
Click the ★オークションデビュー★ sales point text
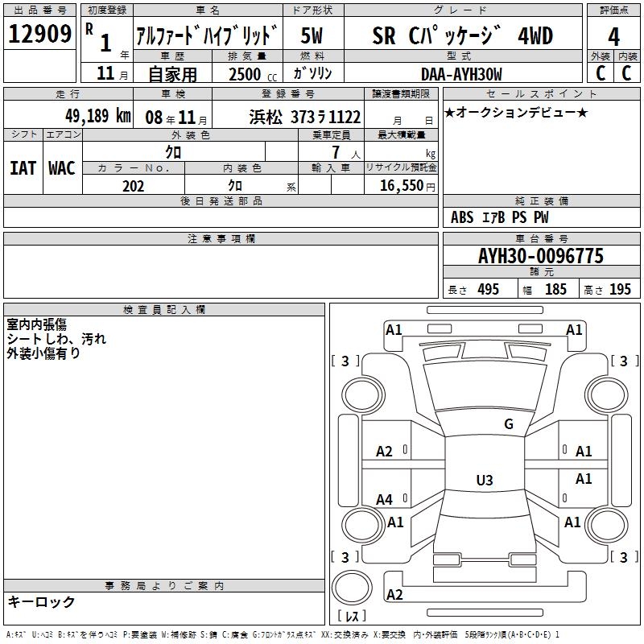(x=516, y=112)
